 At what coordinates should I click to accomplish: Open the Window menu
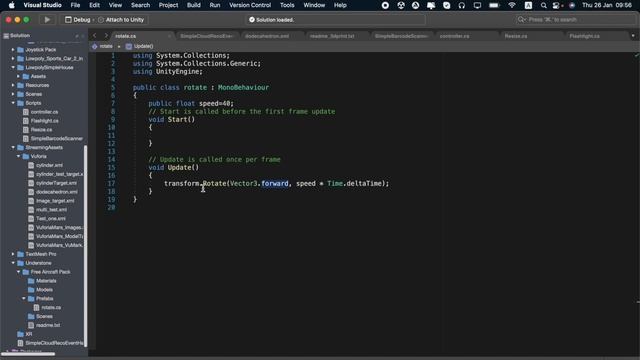pos(314,5)
